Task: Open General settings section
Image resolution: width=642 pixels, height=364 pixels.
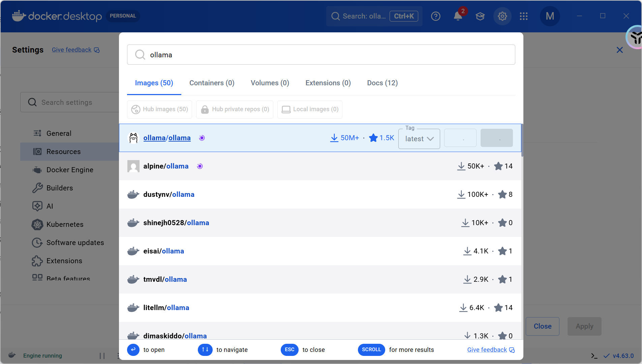Action: (59, 133)
